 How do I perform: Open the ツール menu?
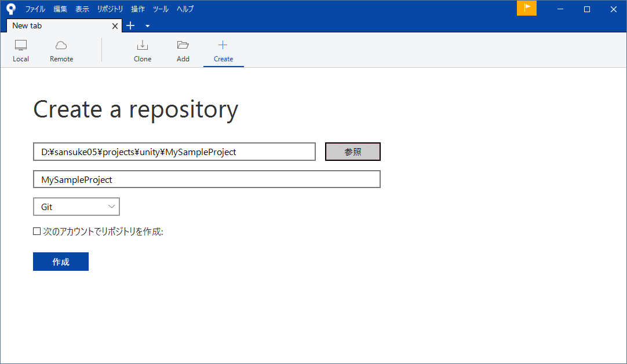coord(161,9)
